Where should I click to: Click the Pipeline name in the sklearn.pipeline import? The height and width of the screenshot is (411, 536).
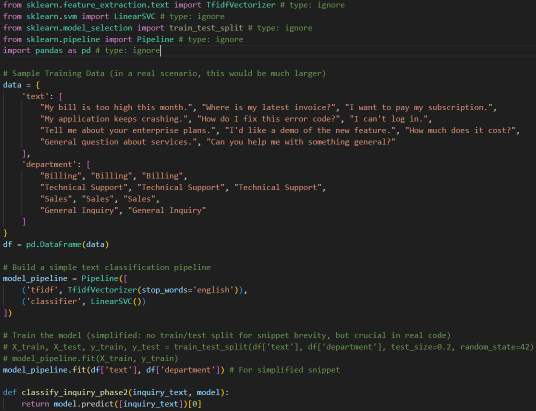[155, 39]
